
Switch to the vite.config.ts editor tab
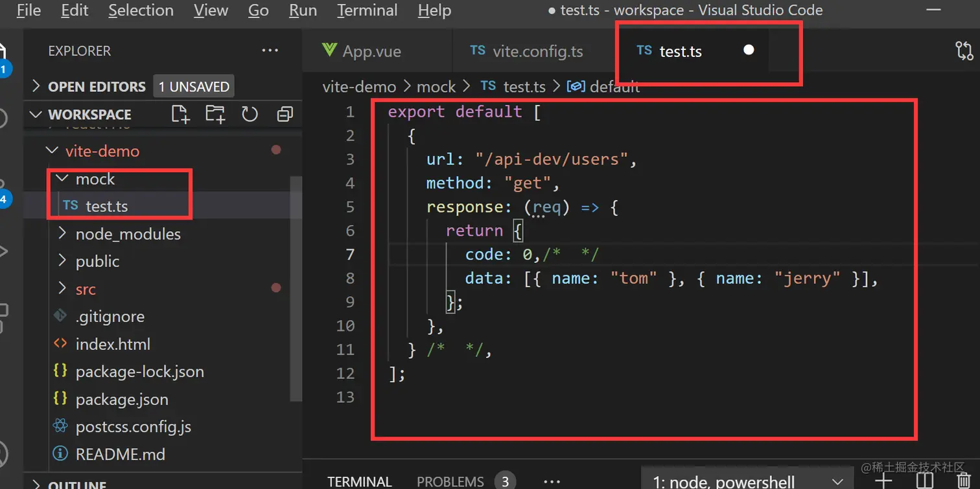click(x=533, y=51)
